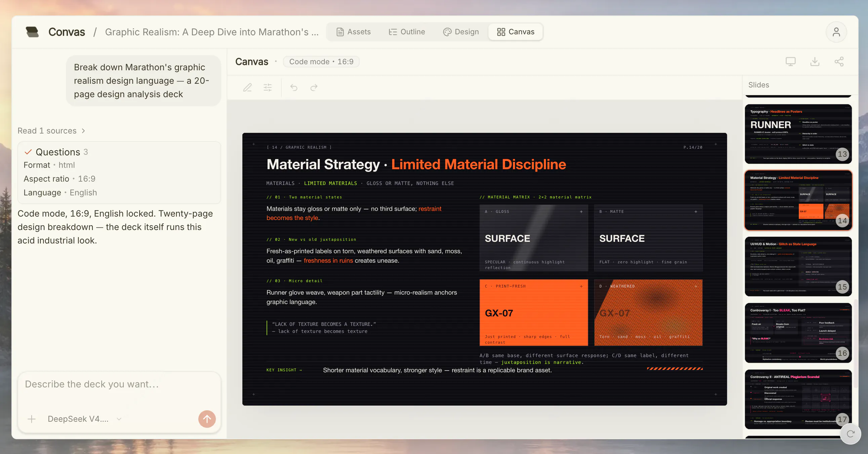Screen dimensions: 868x454
Task: Click the 'Canvas' panel heading
Action: pos(252,62)
